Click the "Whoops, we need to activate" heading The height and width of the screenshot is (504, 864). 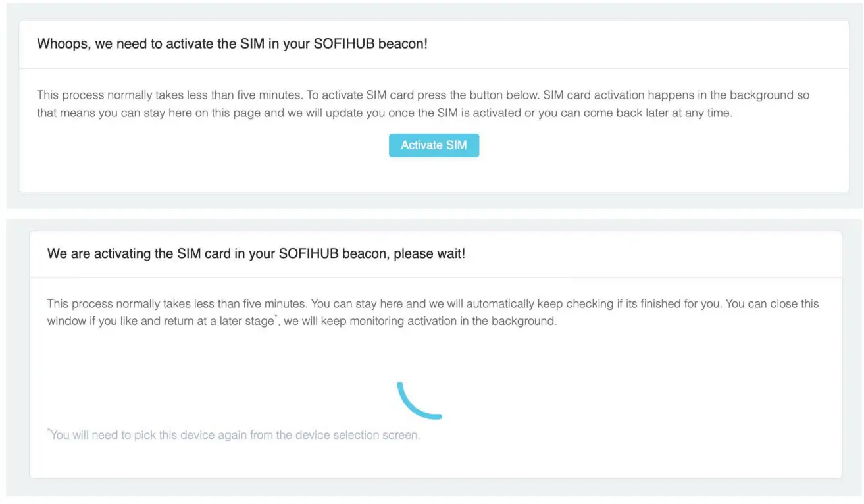pyautogui.click(x=232, y=44)
